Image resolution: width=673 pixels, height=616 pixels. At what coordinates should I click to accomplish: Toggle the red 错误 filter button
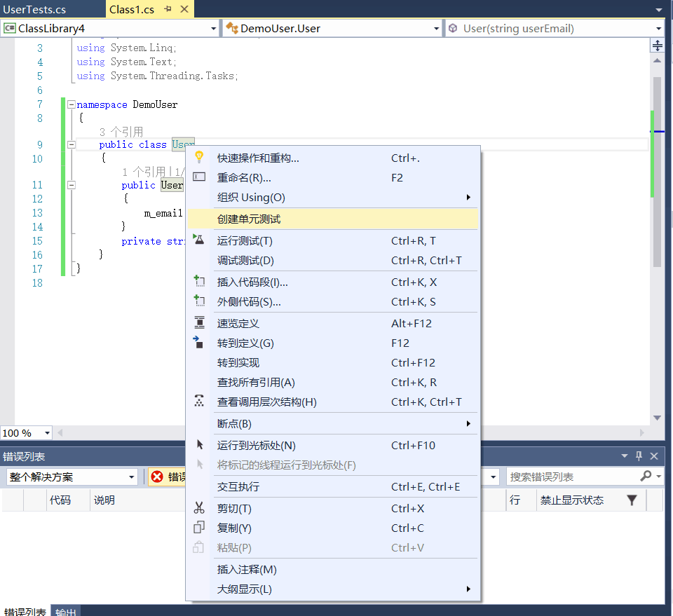coord(165,477)
